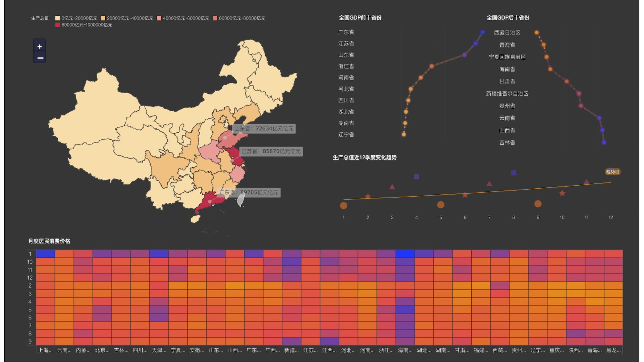Click the purple square marker at quarter 4

click(416, 177)
